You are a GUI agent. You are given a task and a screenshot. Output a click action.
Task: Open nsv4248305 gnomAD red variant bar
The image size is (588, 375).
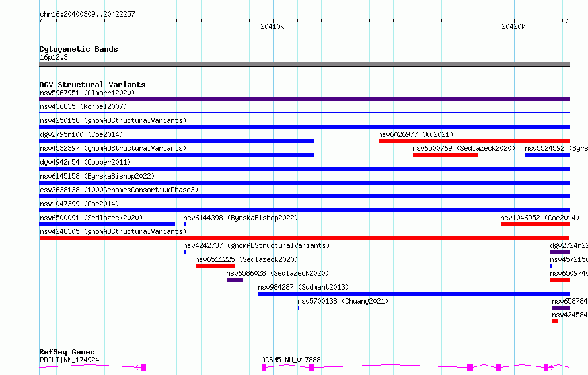[x=304, y=238]
